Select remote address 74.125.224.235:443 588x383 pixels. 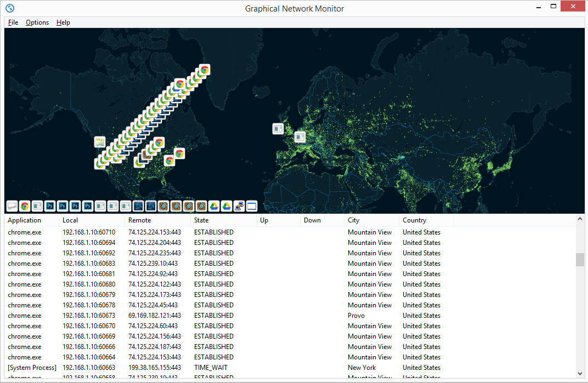155,253
